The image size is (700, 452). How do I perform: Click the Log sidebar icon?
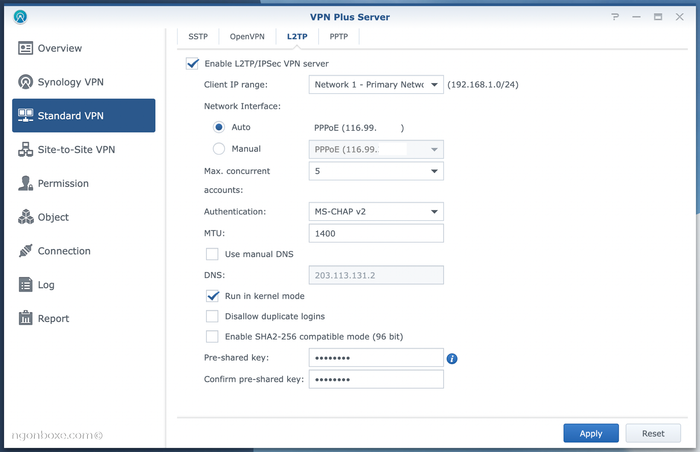[x=25, y=285]
